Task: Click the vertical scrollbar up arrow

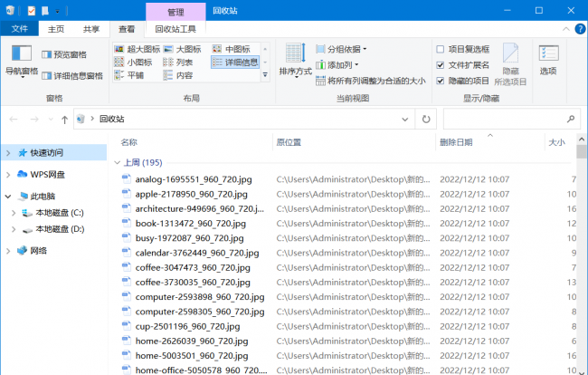Action: click(x=582, y=139)
